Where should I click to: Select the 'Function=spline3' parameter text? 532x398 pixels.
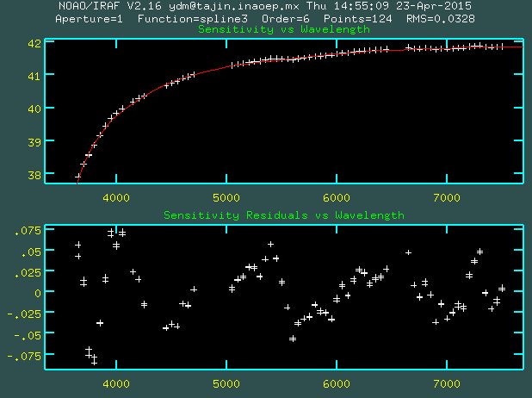[192, 19]
